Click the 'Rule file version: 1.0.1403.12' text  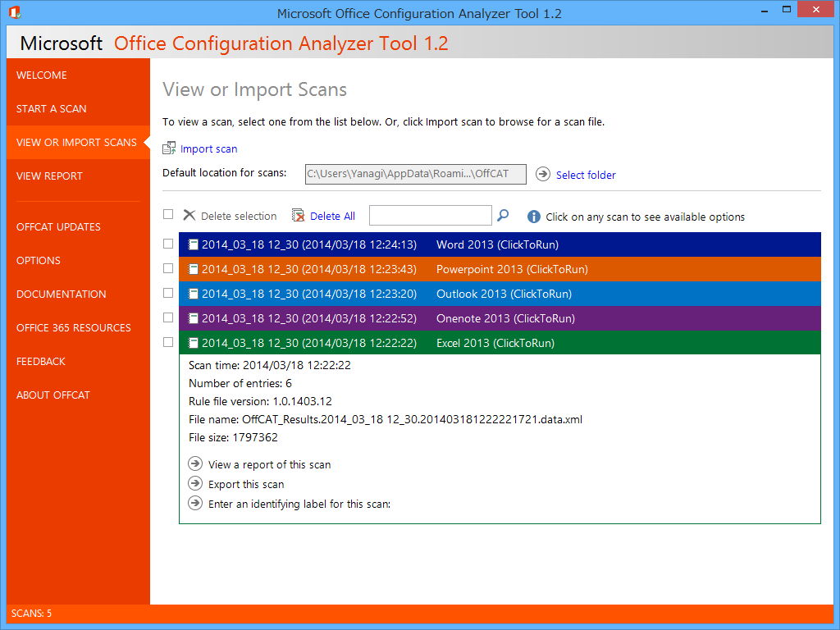pyautogui.click(x=260, y=401)
